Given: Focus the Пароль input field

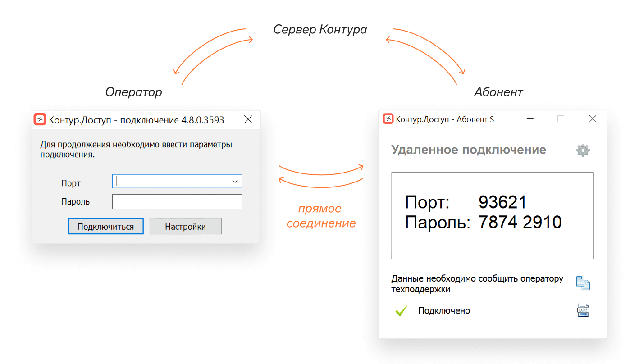Looking at the screenshot, I should pos(177,202).
